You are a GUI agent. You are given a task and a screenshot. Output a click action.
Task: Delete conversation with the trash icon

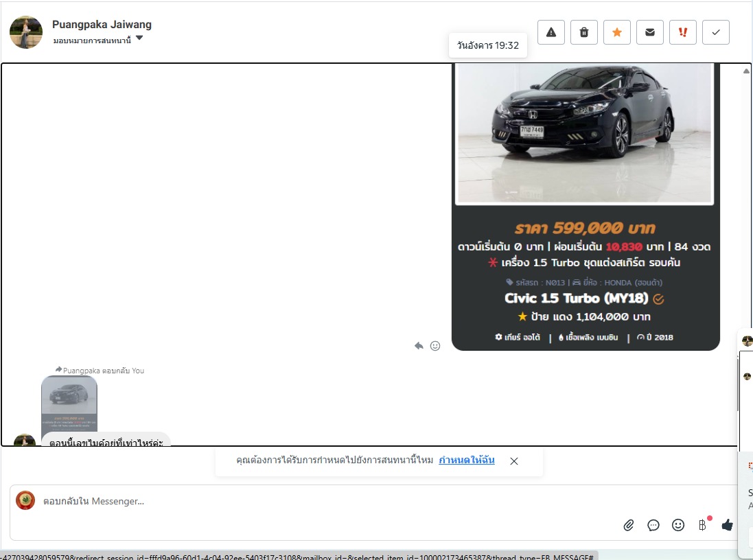click(584, 32)
